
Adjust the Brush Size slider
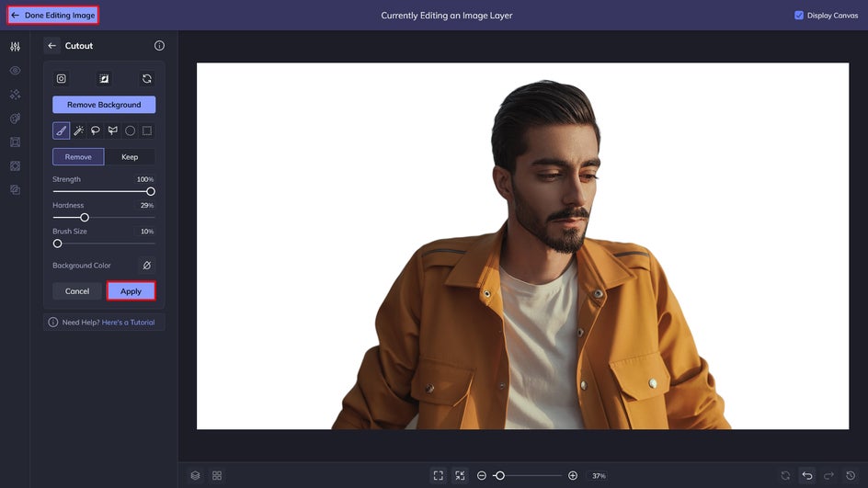(x=104, y=244)
